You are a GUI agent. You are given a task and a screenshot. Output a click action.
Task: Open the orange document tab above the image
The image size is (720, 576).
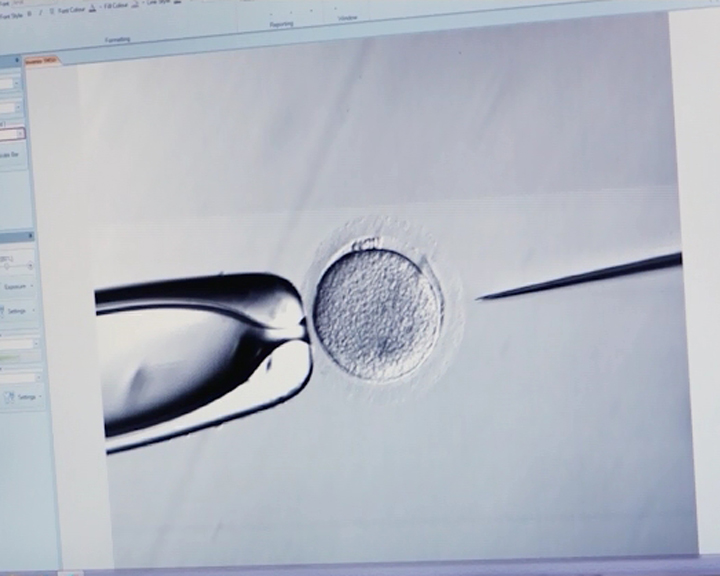click(x=42, y=61)
